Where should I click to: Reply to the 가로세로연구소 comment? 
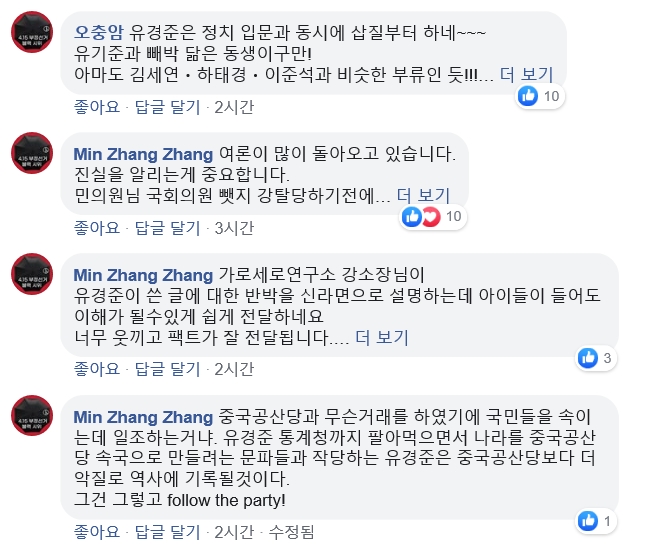pos(168,369)
